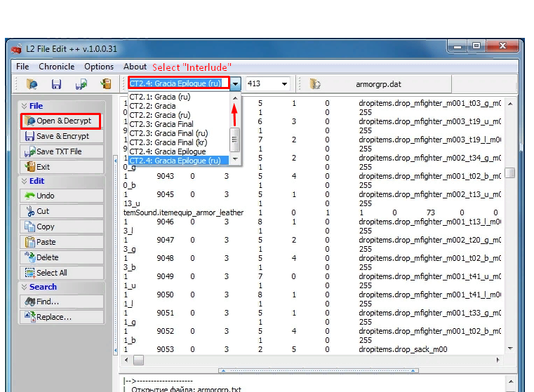
Task: Click value 9043 in the data grid
Action: [165, 176]
